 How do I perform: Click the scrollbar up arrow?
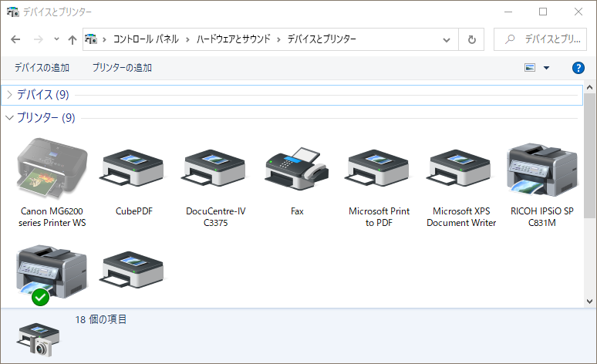(x=589, y=87)
